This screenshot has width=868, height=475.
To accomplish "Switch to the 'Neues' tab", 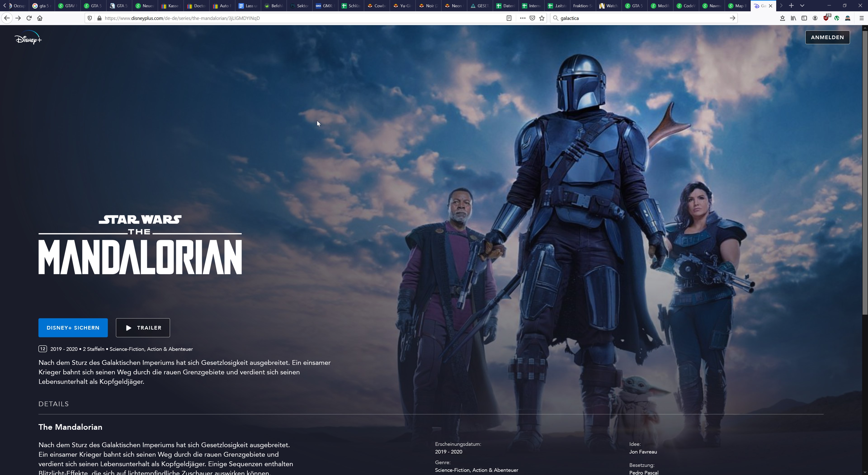I will pos(145,6).
